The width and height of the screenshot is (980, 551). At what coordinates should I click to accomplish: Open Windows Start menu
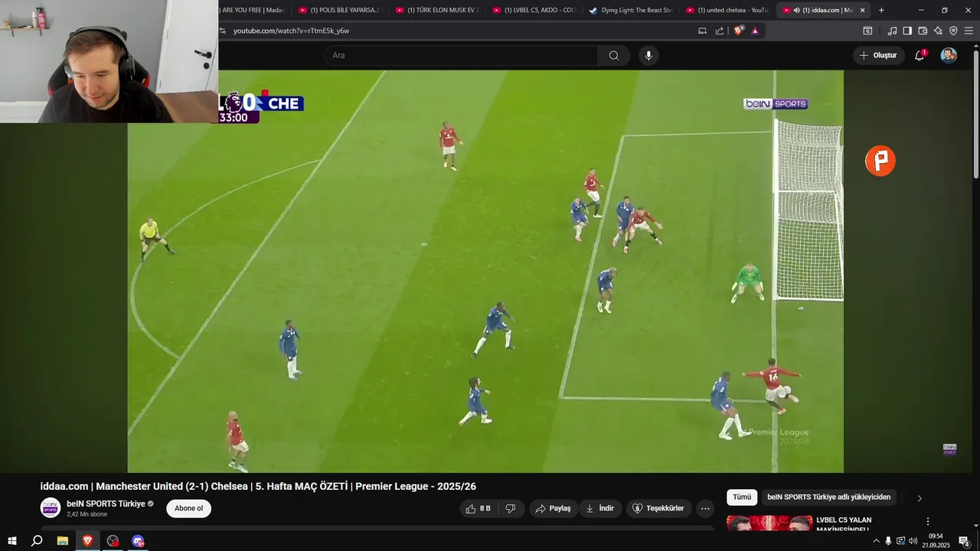pyautogui.click(x=11, y=541)
